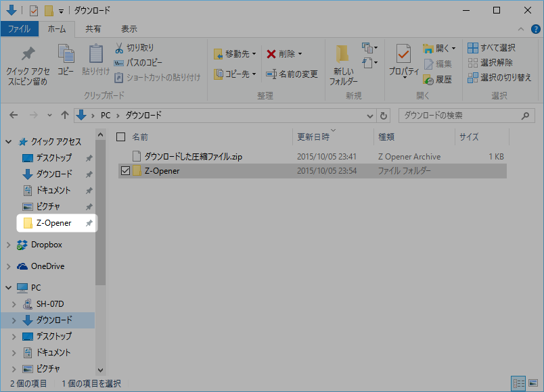Select OneDrive in navigation pane
The height and width of the screenshot is (392, 544).
pos(47,266)
